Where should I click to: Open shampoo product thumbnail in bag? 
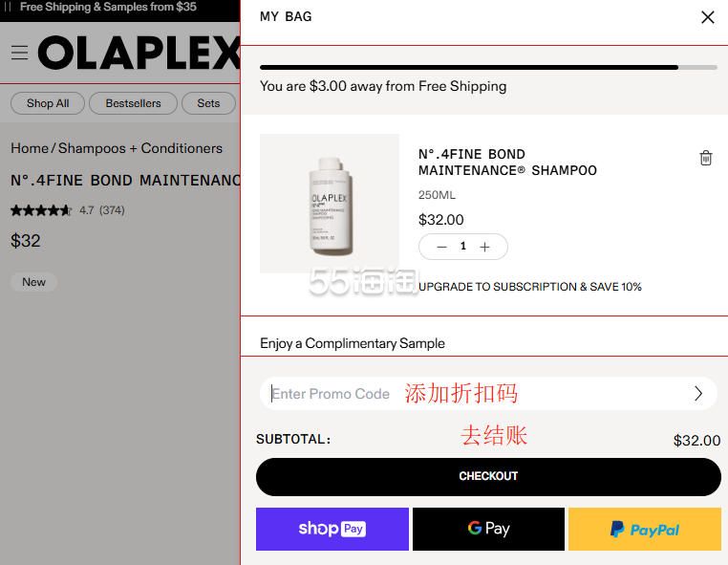tap(330, 203)
